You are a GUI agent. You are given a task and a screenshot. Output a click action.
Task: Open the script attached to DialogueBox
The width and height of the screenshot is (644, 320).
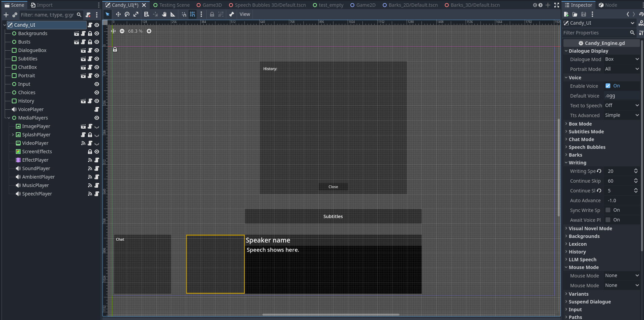90,50
